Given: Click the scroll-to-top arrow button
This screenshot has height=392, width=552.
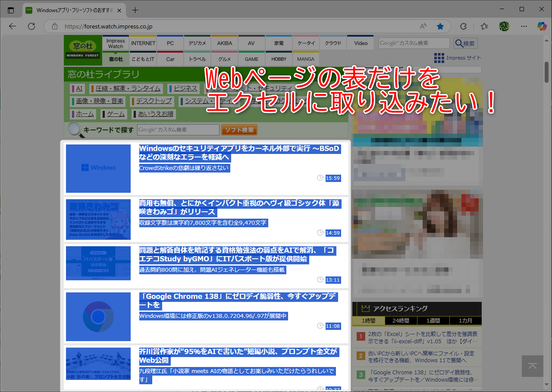Looking at the screenshot, I should (532, 366).
